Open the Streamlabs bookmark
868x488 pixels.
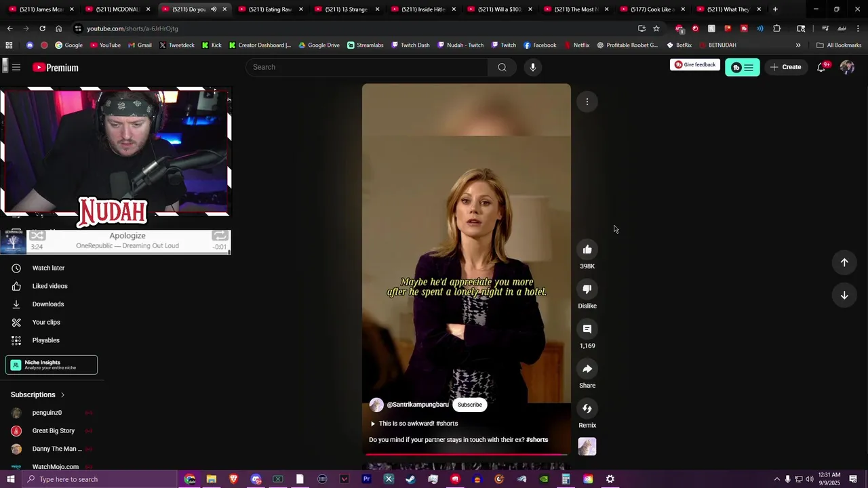(x=365, y=45)
